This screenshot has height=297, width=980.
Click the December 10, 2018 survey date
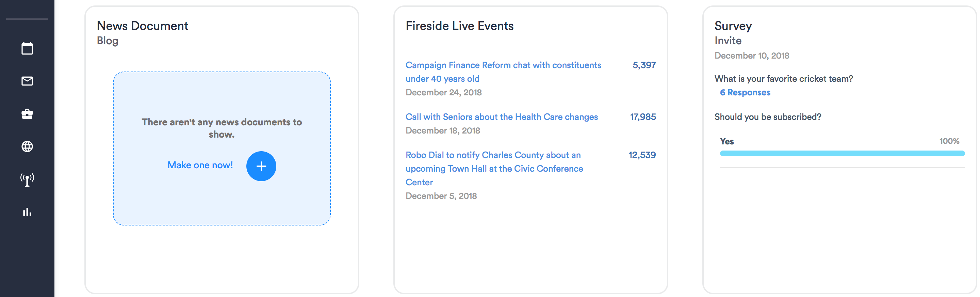(x=751, y=56)
